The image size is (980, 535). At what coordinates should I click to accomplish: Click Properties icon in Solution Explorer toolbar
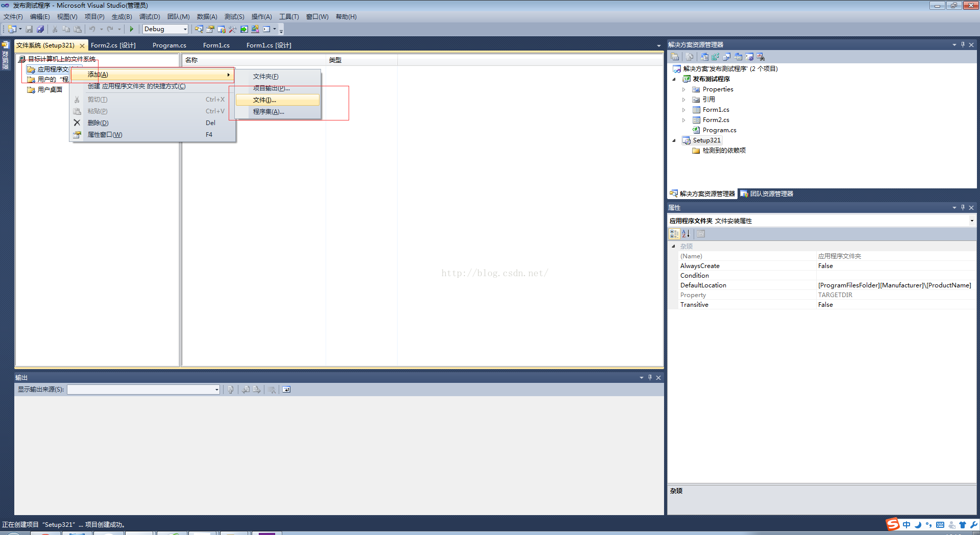[x=675, y=57]
